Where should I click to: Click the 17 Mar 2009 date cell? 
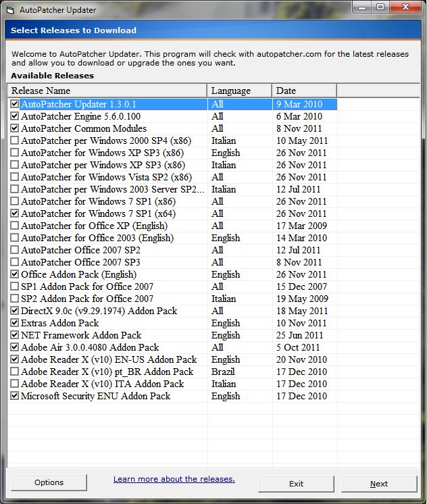point(301,226)
